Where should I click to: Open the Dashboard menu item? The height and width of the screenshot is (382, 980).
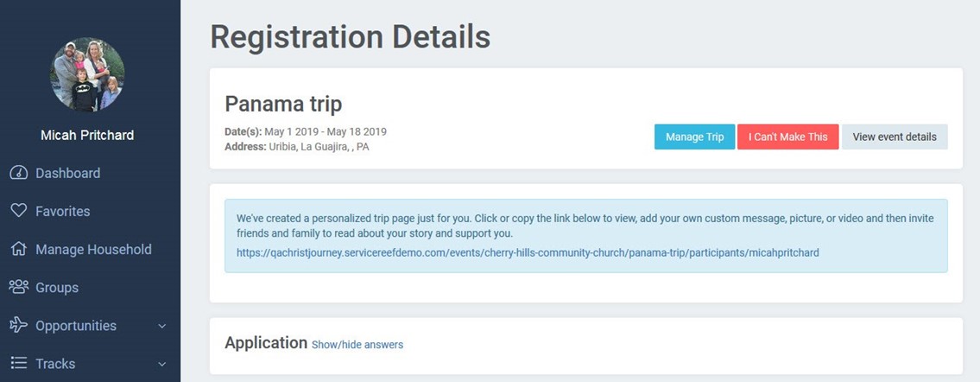[67, 173]
